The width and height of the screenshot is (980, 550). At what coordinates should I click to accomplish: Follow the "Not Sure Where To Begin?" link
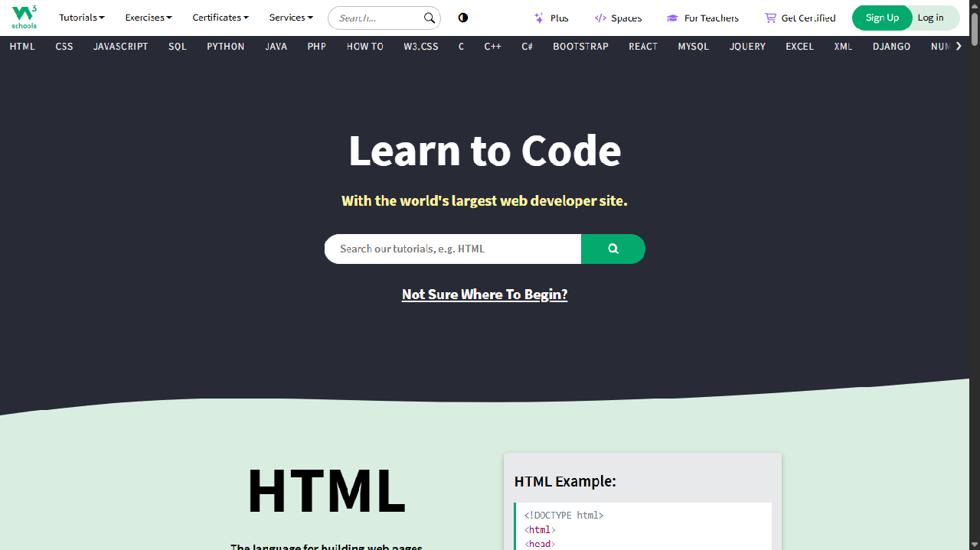point(485,295)
